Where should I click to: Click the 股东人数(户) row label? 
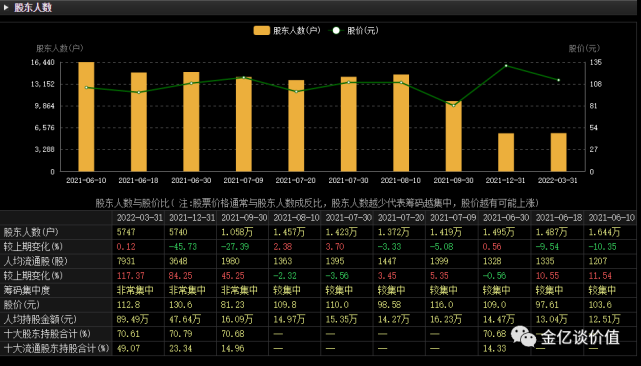[31, 232]
